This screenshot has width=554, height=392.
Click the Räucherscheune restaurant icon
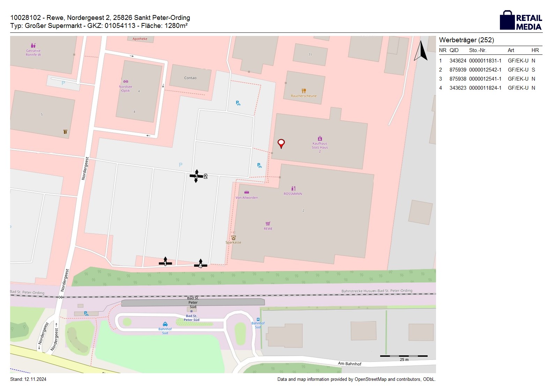pos(304,91)
